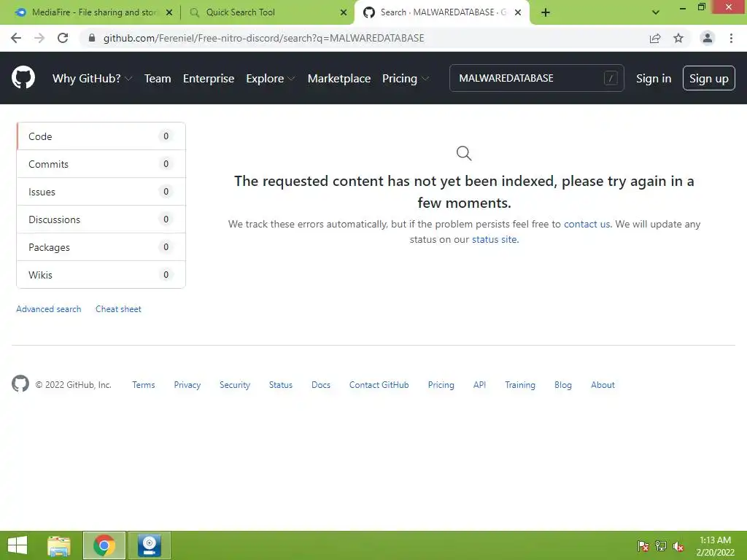Open the Advanced search link
This screenshot has height=560, width=747.
[49, 309]
